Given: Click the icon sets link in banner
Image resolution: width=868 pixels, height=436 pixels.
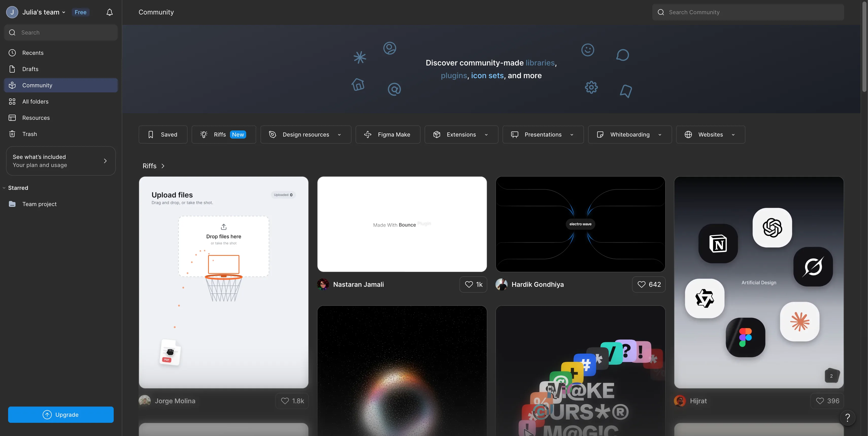Looking at the screenshot, I should [x=487, y=75].
